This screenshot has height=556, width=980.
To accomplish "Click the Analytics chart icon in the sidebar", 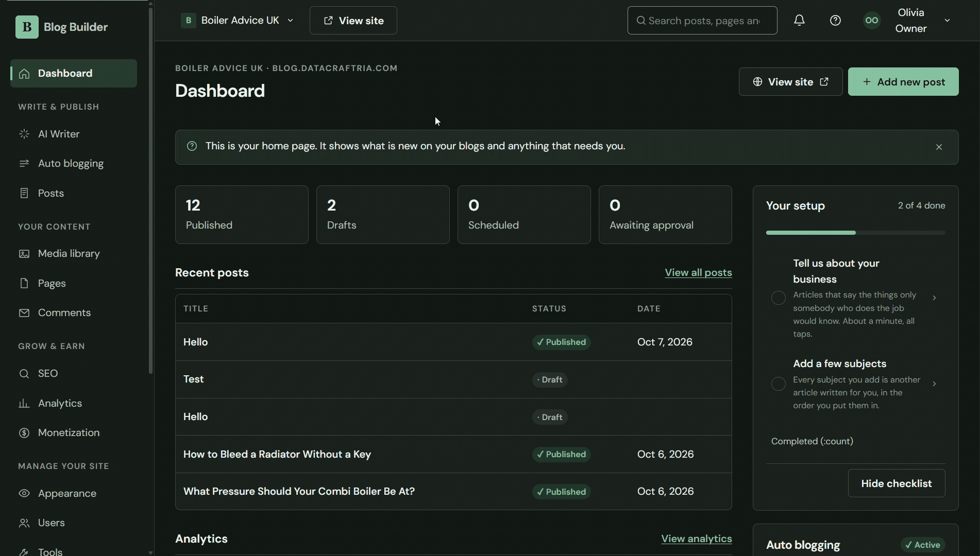I will [24, 403].
